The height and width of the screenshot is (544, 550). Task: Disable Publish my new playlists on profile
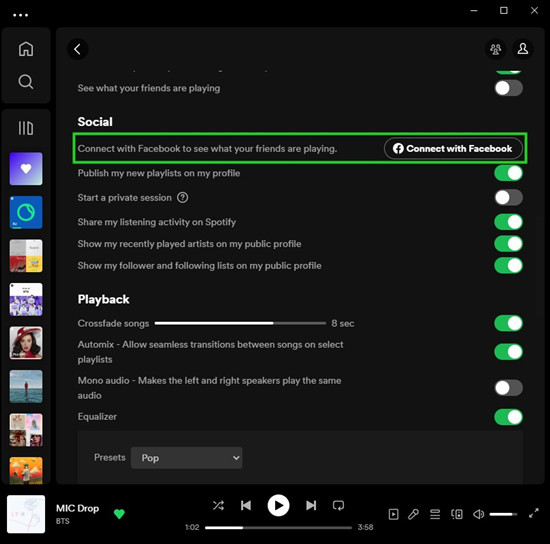(x=508, y=173)
